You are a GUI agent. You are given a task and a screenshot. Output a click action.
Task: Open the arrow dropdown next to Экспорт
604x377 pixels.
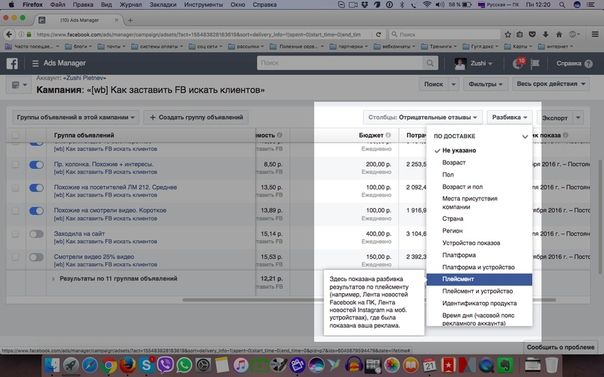point(578,118)
